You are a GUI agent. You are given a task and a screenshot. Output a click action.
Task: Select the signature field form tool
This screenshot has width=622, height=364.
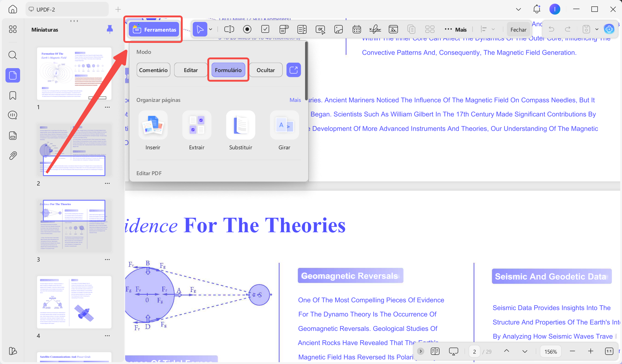click(375, 29)
